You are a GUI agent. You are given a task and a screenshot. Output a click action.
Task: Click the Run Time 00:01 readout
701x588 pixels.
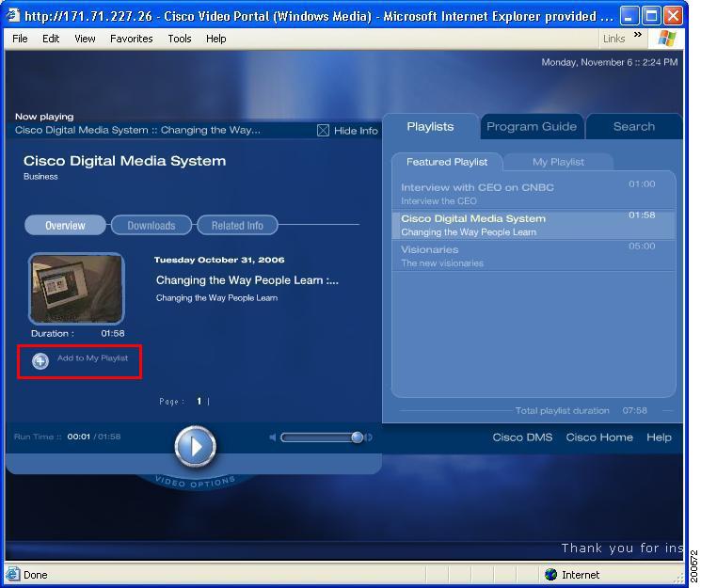coord(79,437)
